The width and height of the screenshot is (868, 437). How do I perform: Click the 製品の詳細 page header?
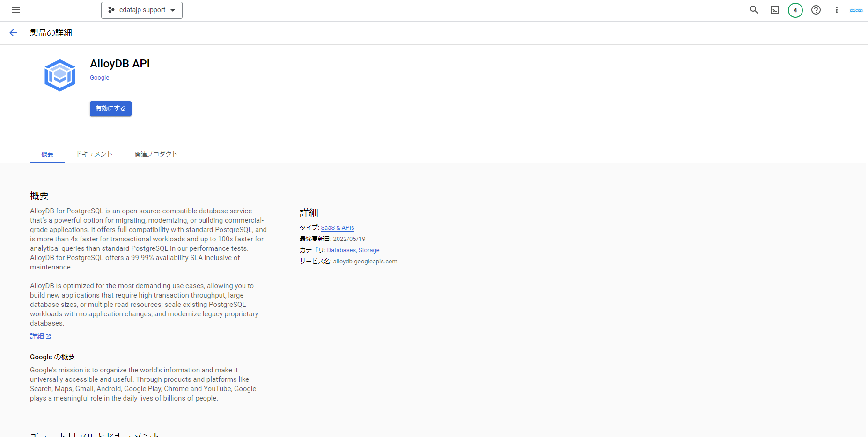tap(51, 33)
